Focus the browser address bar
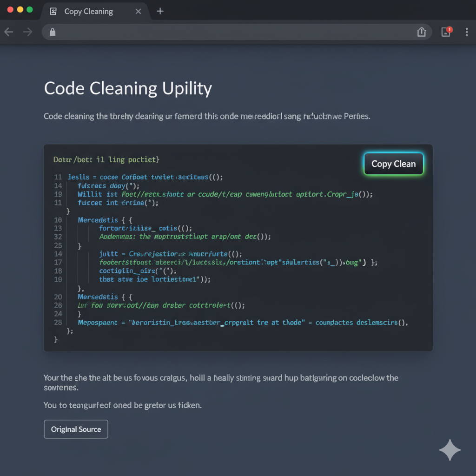 (232, 32)
